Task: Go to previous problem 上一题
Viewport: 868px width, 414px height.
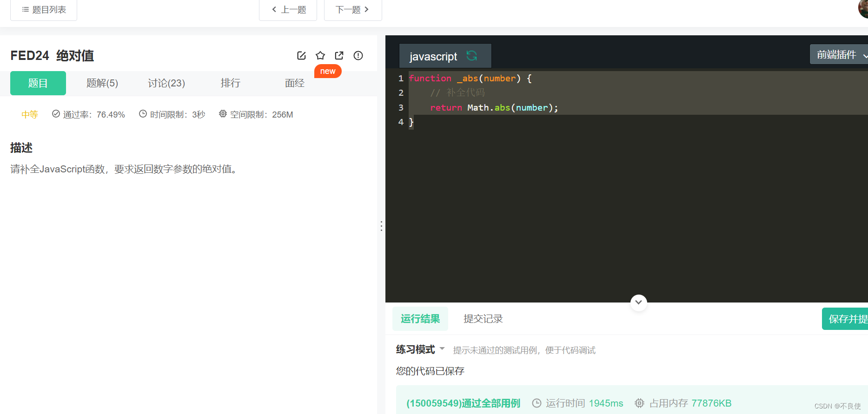Action: click(288, 9)
